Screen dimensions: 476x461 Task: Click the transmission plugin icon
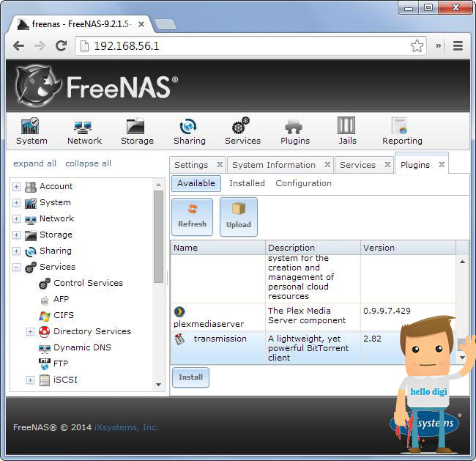click(x=179, y=339)
